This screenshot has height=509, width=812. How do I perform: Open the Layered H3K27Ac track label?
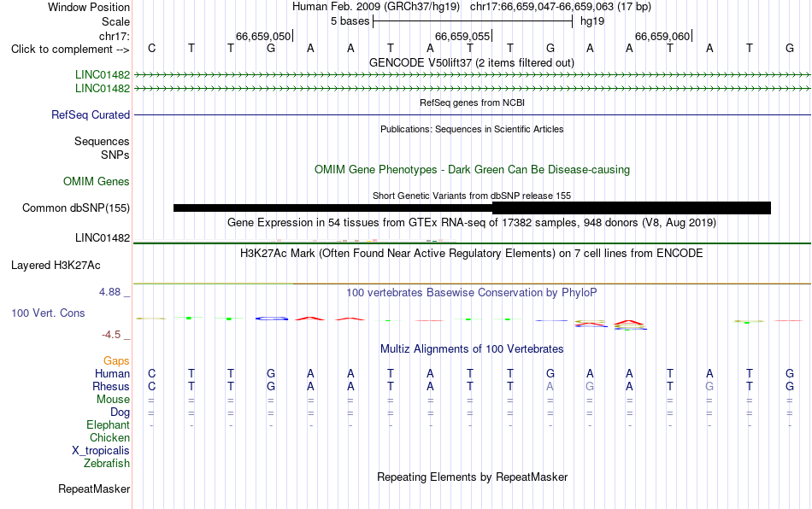coord(56,266)
